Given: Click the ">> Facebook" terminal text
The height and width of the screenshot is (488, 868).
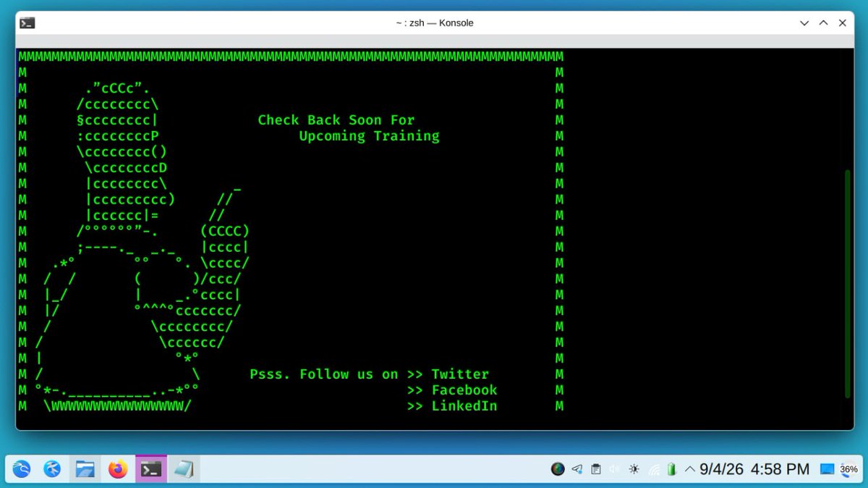Looking at the screenshot, I should click(452, 390).
